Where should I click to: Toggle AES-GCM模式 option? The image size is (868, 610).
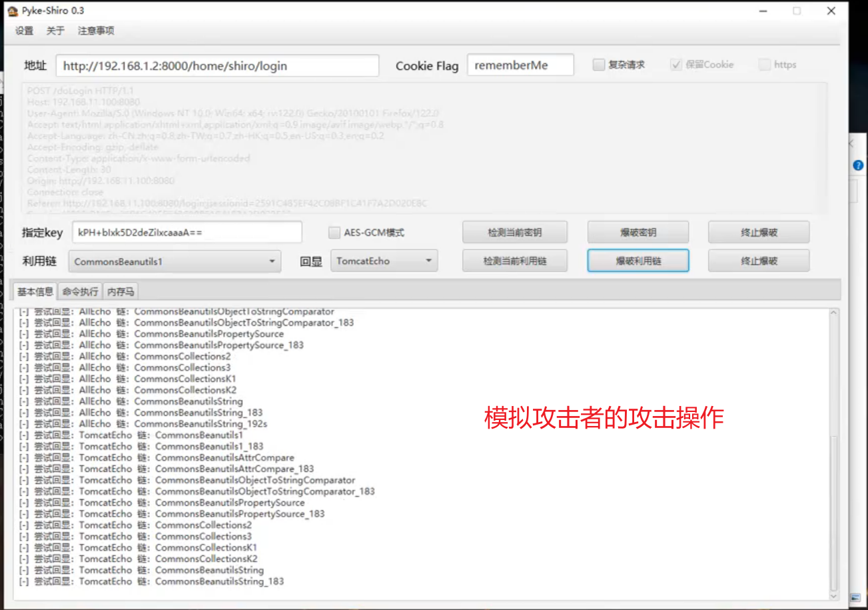click(334, 232)
